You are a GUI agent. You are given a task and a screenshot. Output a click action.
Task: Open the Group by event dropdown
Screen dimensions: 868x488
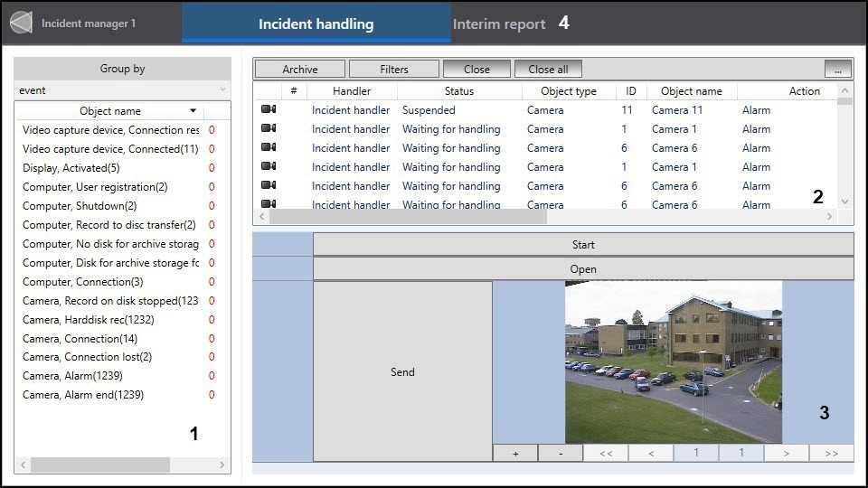tap(123, 90)
